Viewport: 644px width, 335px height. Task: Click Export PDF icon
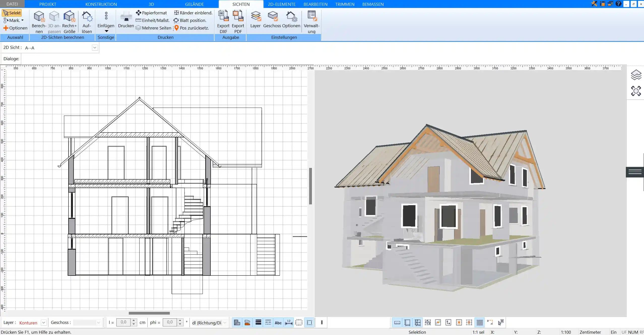click(238, 16)
